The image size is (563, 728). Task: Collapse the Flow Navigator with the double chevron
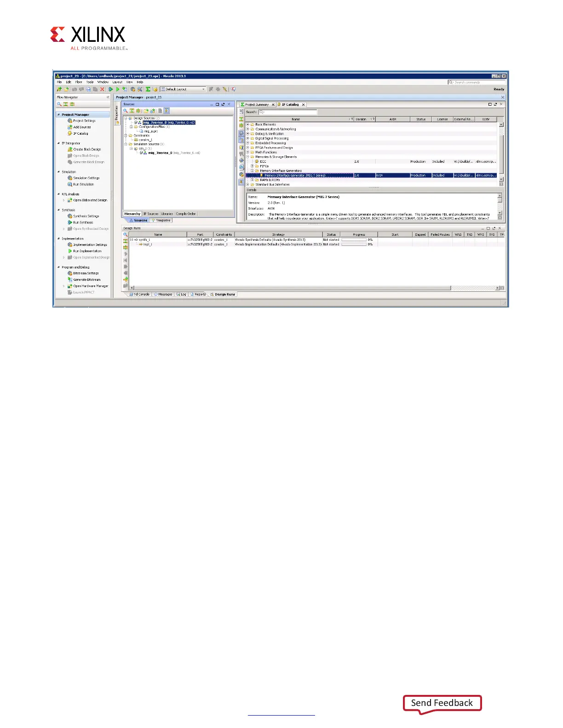[108, 97]
